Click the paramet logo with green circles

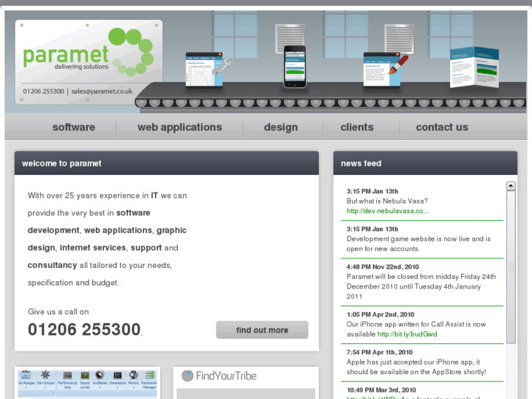(89, 52)
